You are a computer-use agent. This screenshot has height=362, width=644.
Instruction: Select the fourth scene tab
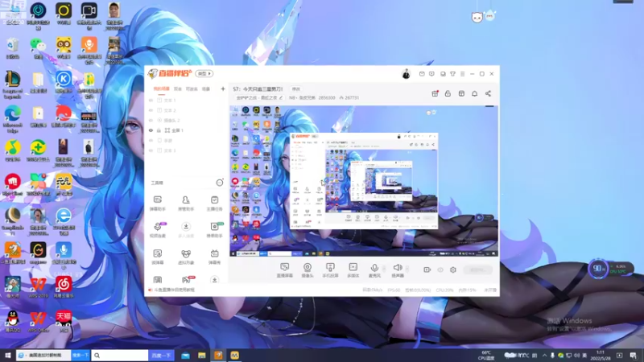(206, 88)
